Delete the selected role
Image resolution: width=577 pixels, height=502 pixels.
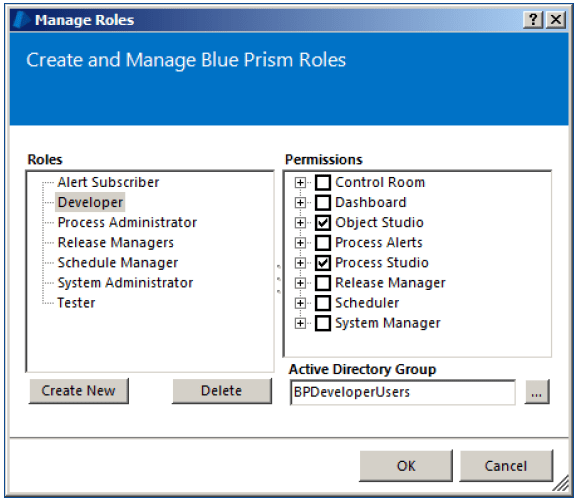tap(222, 391)
